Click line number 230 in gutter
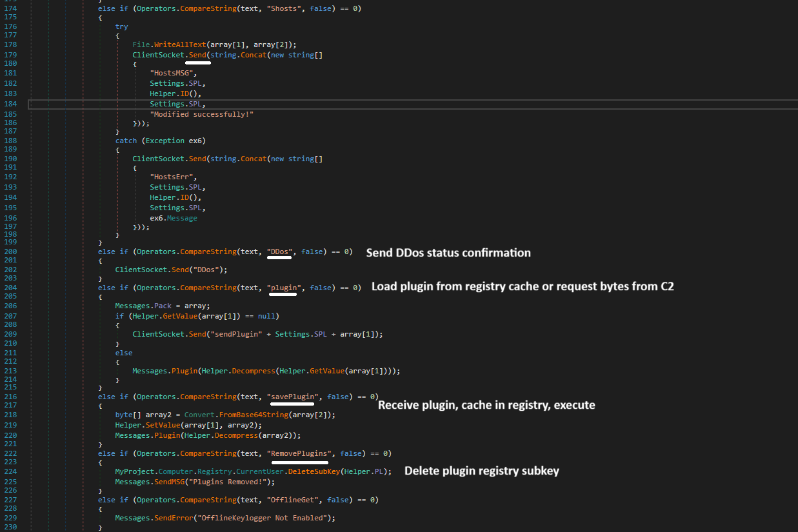 pyautogui.click(x=10, y=528)
